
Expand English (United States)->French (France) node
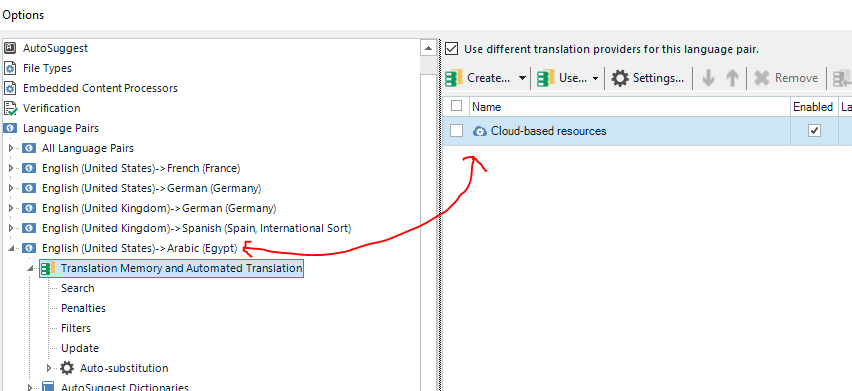[10, 168]
